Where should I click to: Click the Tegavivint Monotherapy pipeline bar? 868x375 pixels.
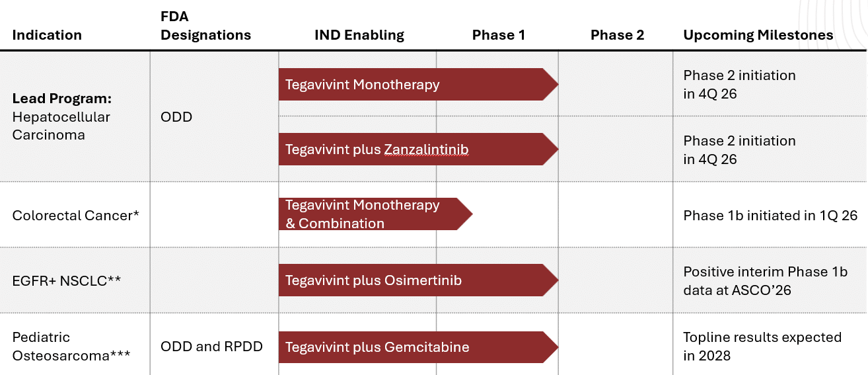tap(418, 85)
